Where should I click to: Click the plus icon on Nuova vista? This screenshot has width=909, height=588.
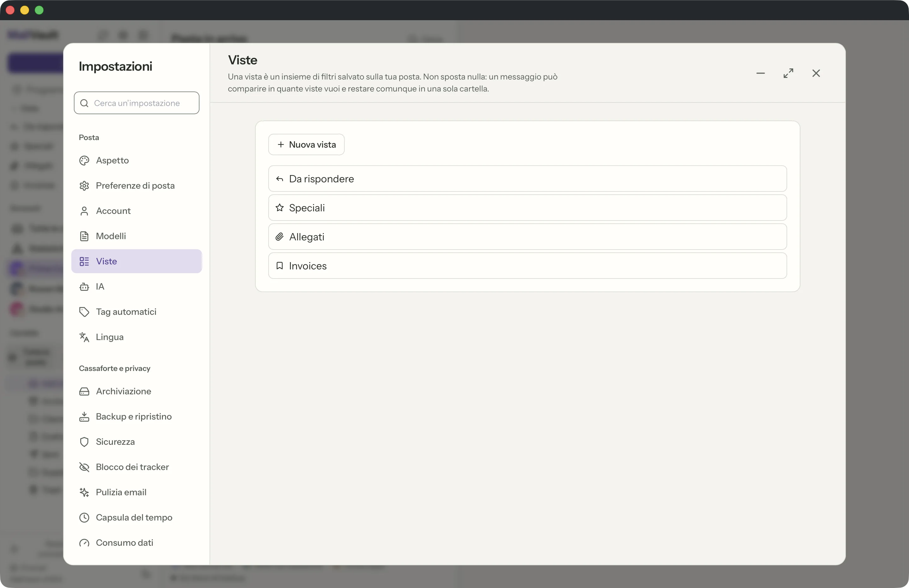click(x=280, y=144)
